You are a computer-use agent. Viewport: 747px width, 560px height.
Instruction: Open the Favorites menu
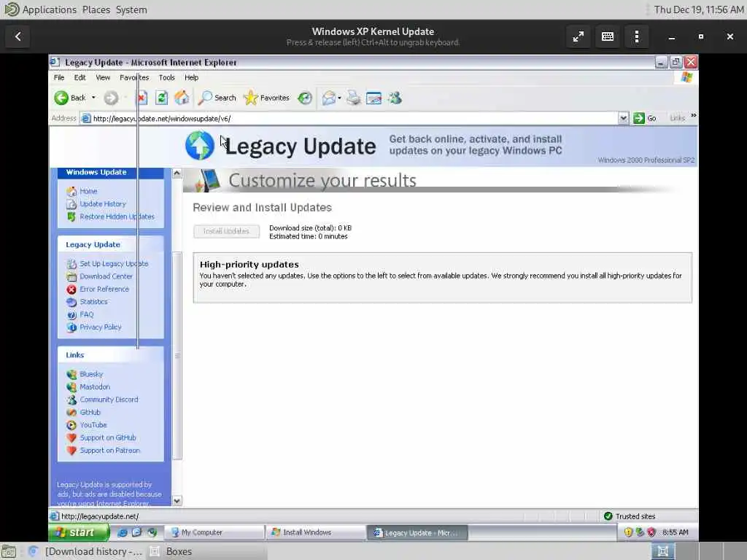(134, 77)
